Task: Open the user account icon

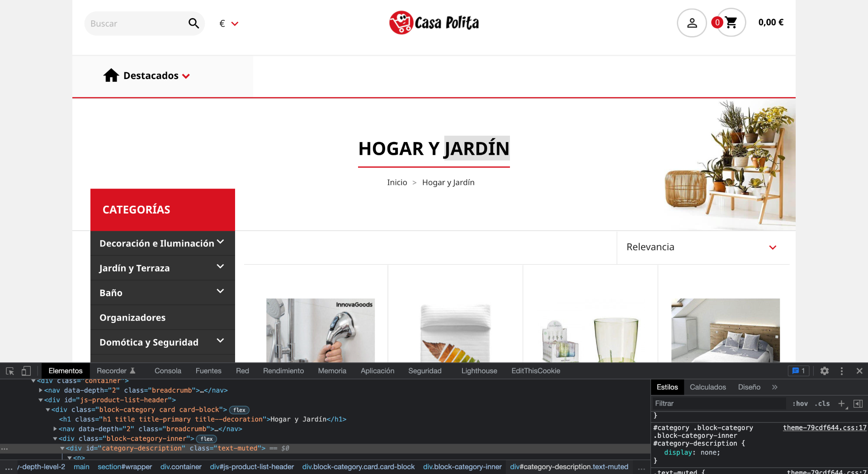Action: 692,23
